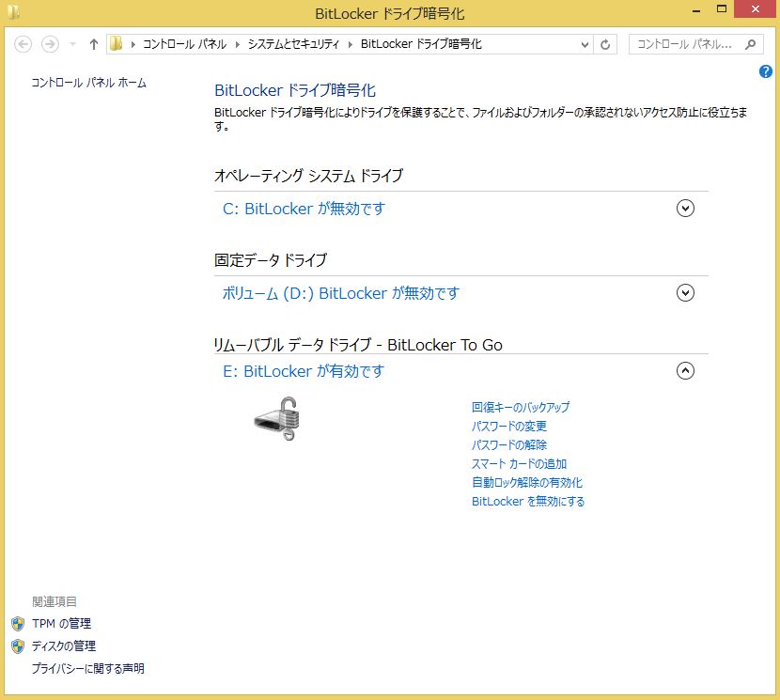Select BitLocker ドライブ暗号化 breadcrumb item
Screen dimensions: 780x700
click(421, 44)
